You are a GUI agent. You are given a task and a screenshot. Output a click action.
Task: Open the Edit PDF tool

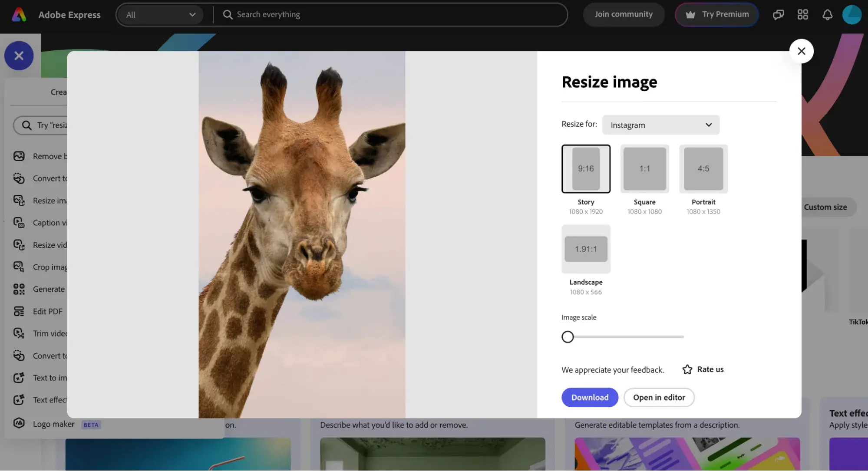coord(45,311)
